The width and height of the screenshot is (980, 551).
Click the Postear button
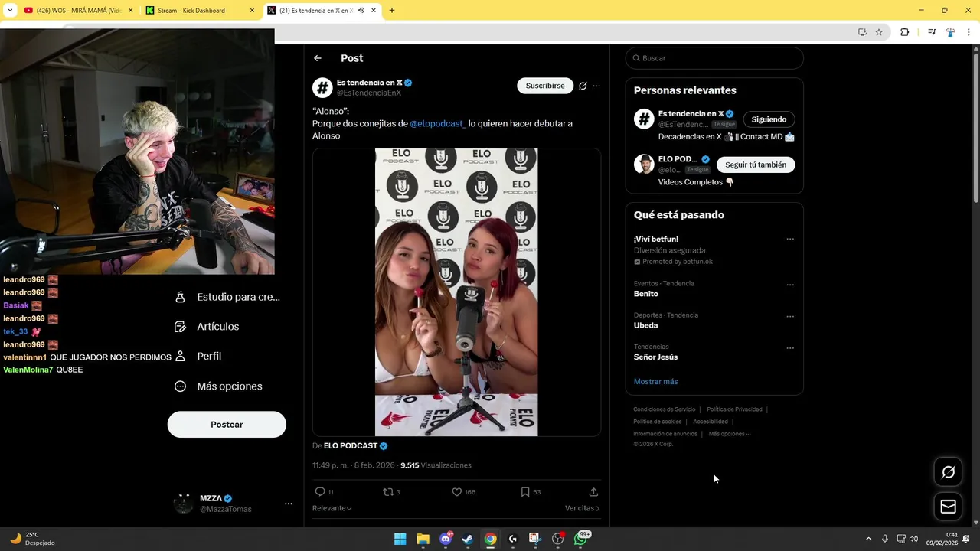[227, 425]
